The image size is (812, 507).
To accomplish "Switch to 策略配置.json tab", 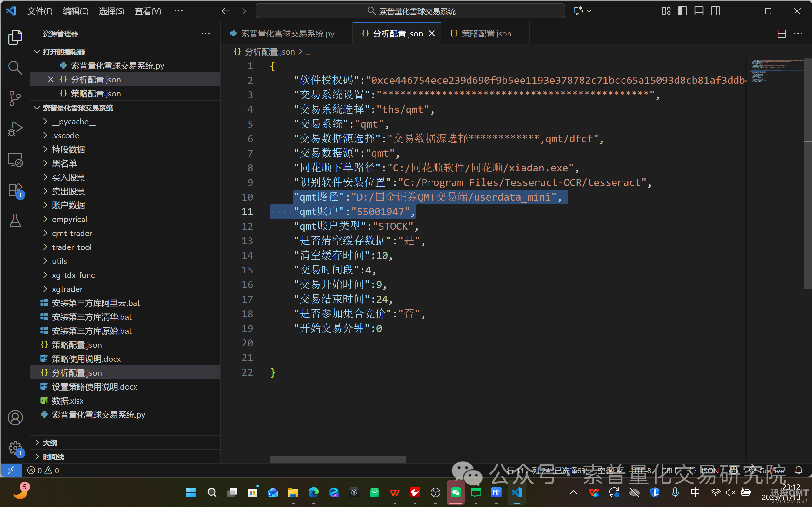I will 486,34.
